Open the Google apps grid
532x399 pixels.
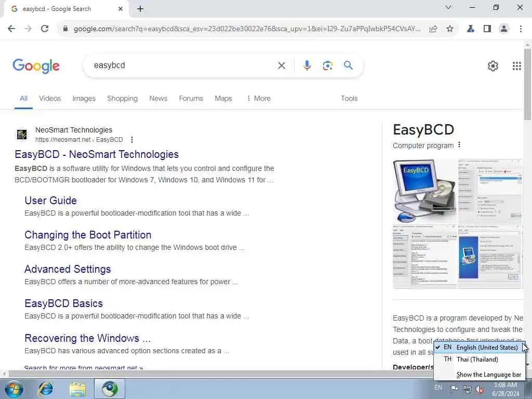517,66
